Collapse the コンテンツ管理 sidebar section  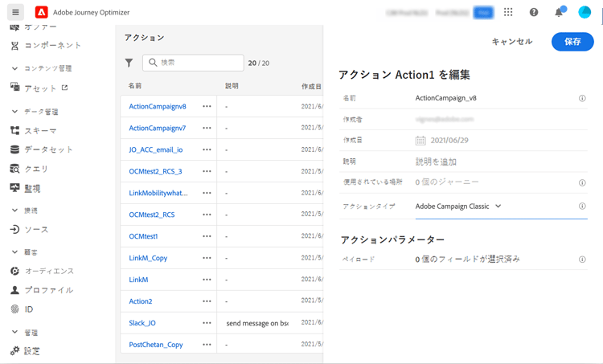tap(14, 68)
